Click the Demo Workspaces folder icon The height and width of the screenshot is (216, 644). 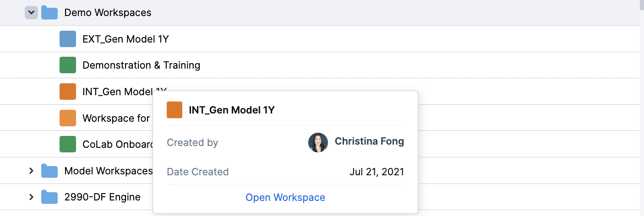pyautogui.click(x=49, y=13)
